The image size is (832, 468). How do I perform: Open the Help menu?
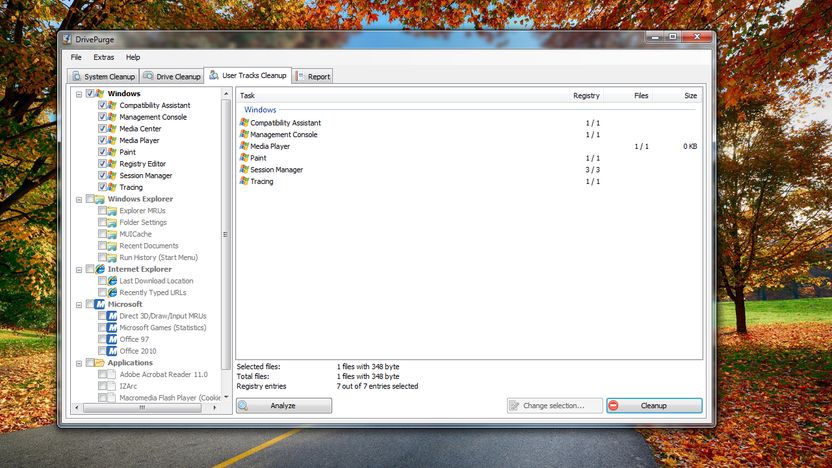(x=133, y=57)
